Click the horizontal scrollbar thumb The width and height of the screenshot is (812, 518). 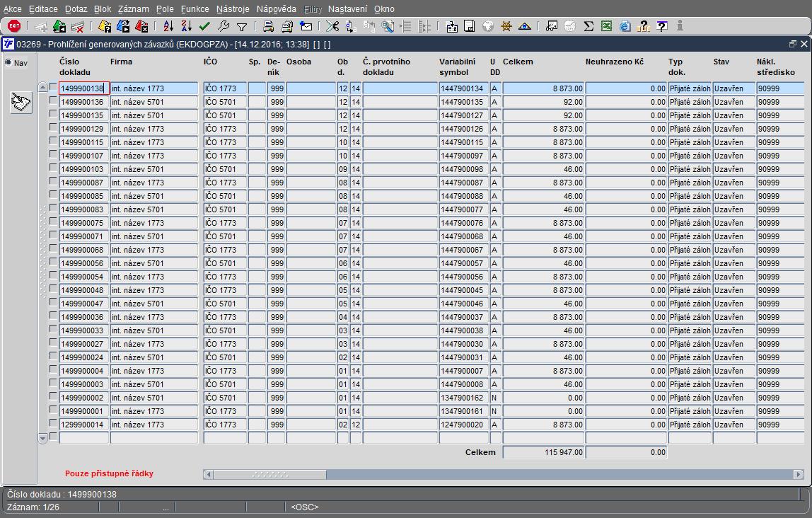pos(269,474)
